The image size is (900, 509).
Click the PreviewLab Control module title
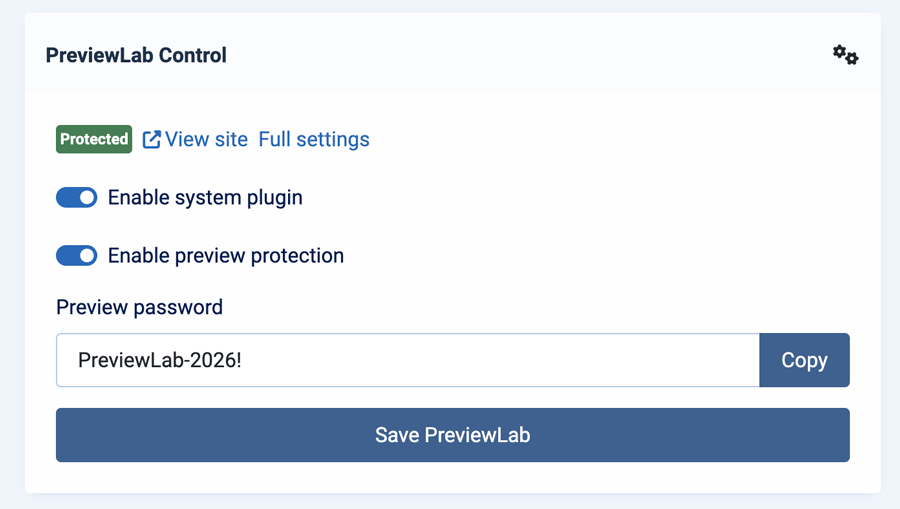pyautogui.click(x=136, y=55)
